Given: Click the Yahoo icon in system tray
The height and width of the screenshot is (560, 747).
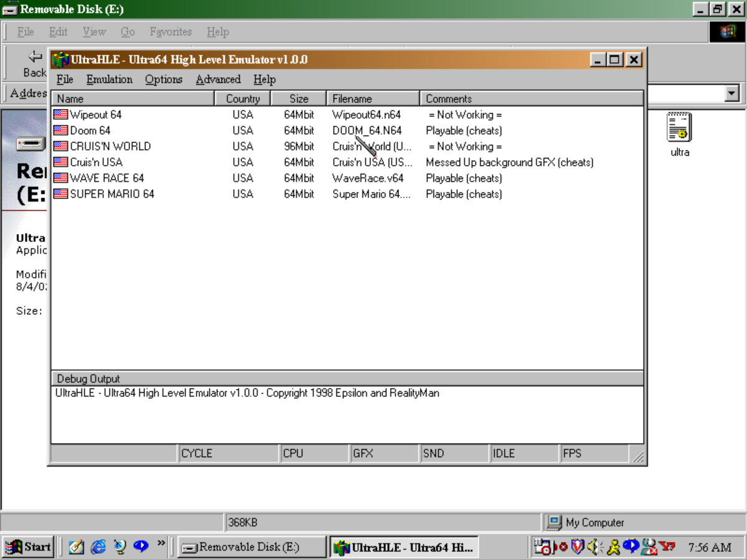Looking at the screenshot, I should point(667,547).
